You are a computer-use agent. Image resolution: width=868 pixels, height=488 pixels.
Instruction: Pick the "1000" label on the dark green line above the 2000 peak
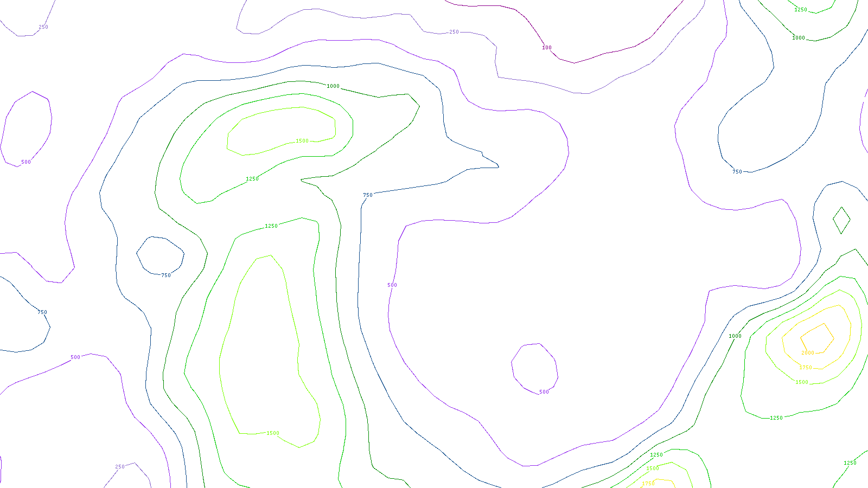[x=735, y=336]
